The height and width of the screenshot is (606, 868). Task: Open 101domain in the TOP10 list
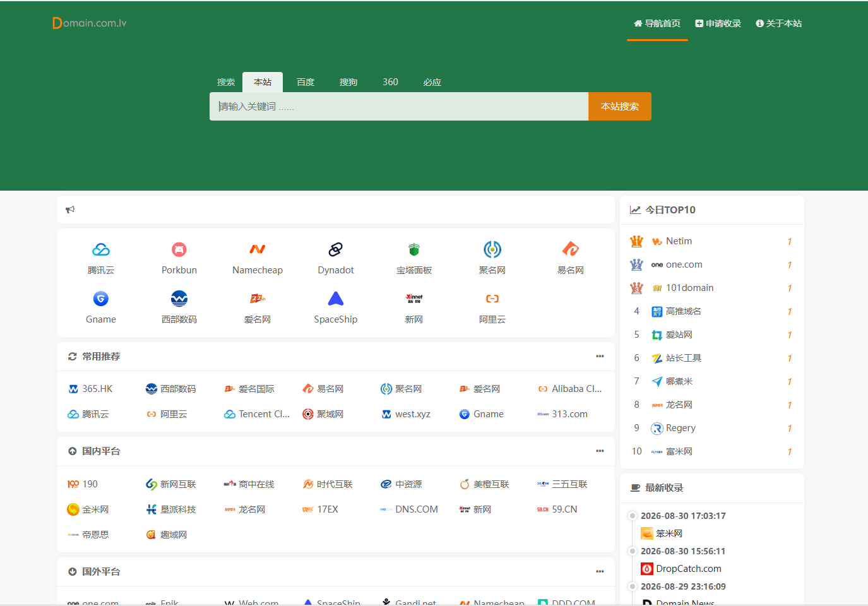tap(683, 288)
